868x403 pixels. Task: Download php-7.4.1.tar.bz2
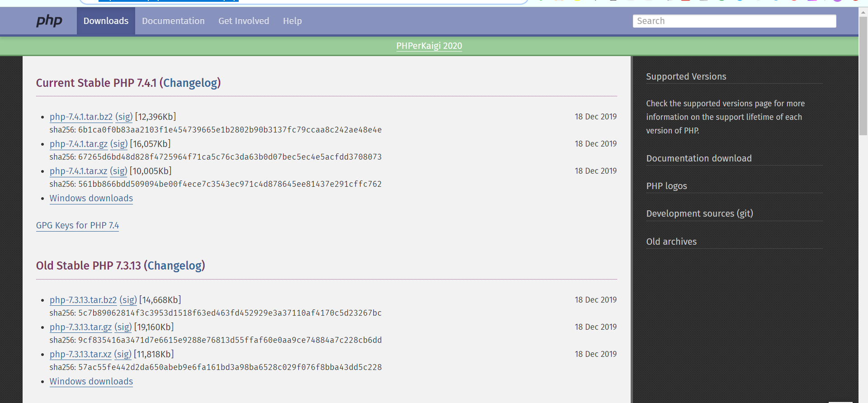pos(81,117)
